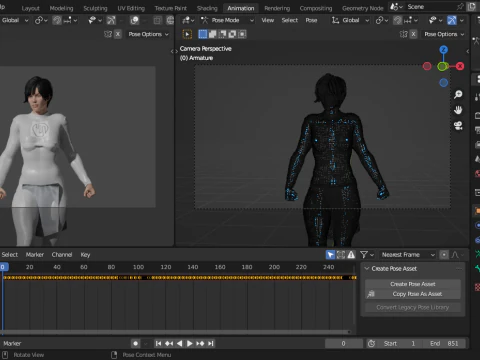Choose intersect selection mode icon
480x360 pixels.
coord(242,34)
